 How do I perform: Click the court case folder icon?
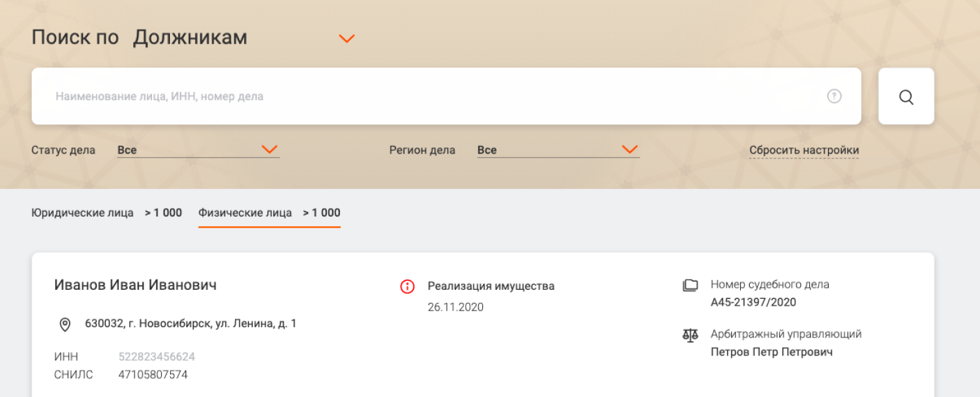tap(690, 285)
